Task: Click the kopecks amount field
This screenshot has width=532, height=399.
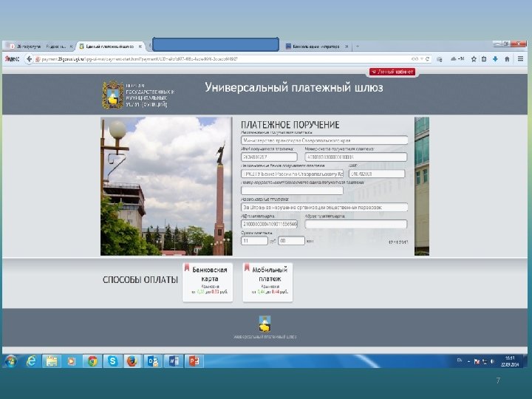Action: click(x=291, y=241)
